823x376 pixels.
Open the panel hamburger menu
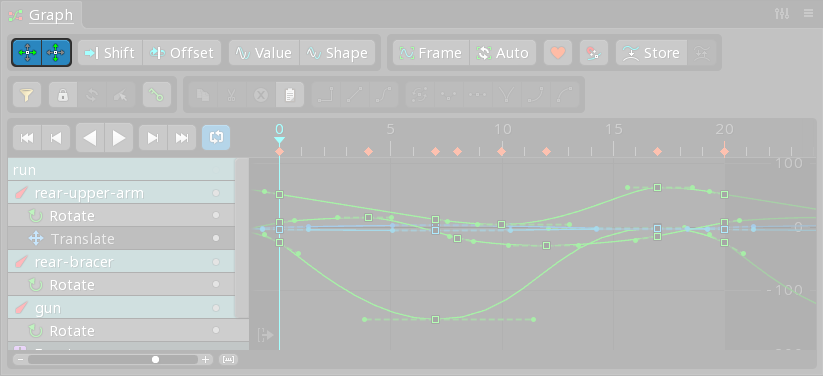coord(808,14)
